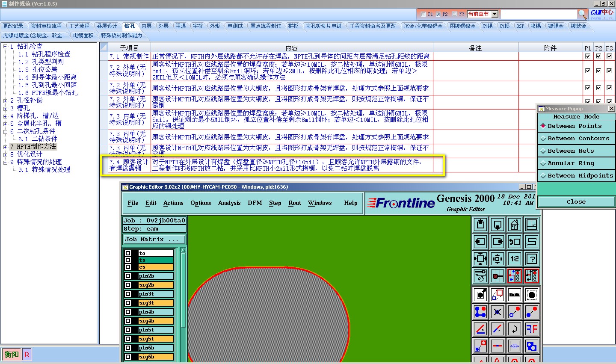The width and height of the screenshot is (616, 364).
Task: Open the tools wrench and palette icon
Action: coord(480,276)
